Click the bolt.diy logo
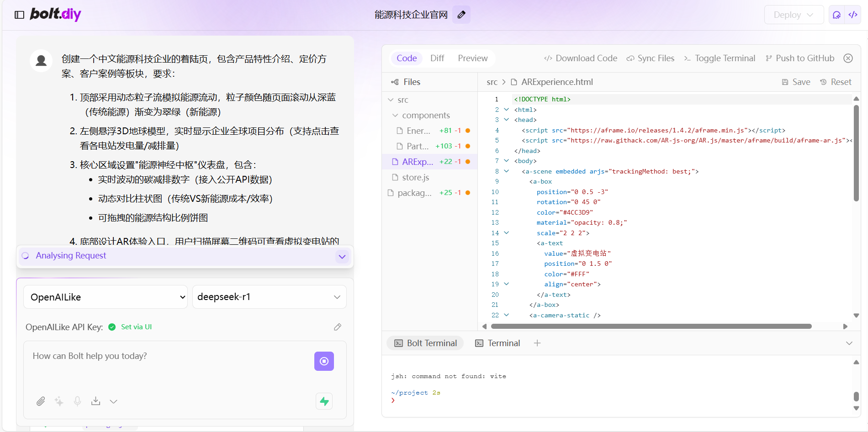This screenshot has height=432, width=868. [x=55, y=14]
